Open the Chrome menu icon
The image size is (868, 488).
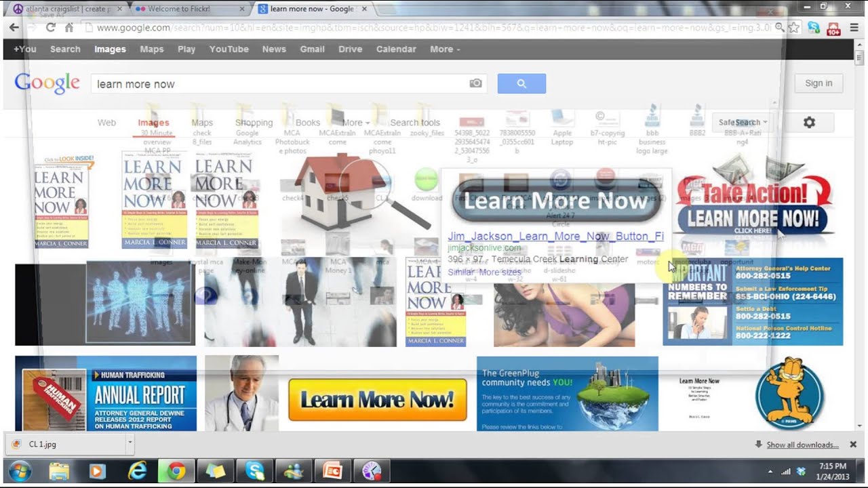(x=854, y=28)
